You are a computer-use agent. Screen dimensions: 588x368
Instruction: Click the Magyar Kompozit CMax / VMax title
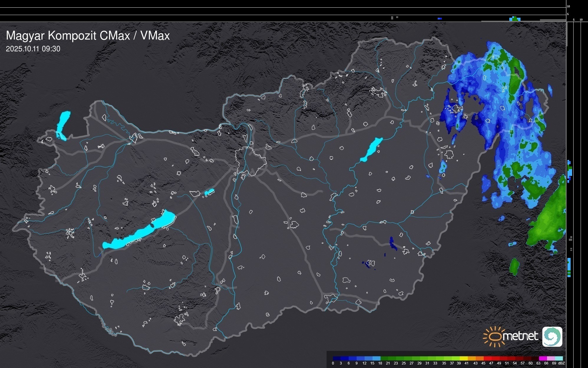coord(88,36)
